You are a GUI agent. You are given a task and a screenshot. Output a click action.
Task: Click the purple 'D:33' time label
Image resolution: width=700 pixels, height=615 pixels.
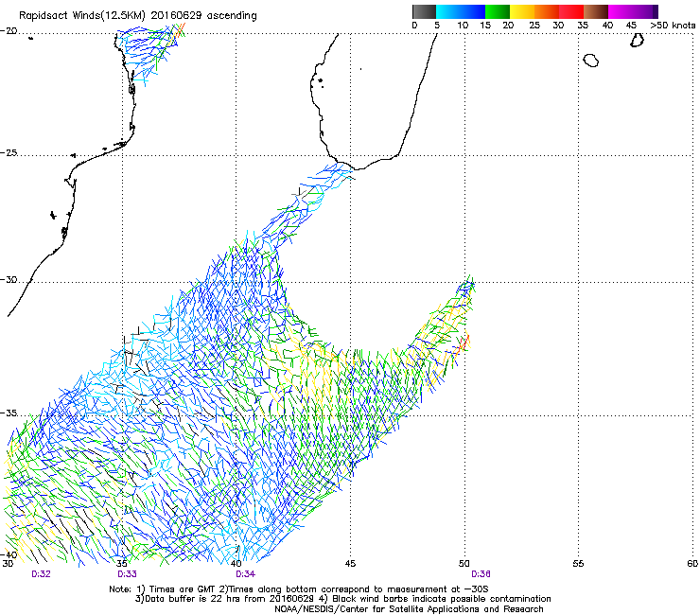coord(128,574)
